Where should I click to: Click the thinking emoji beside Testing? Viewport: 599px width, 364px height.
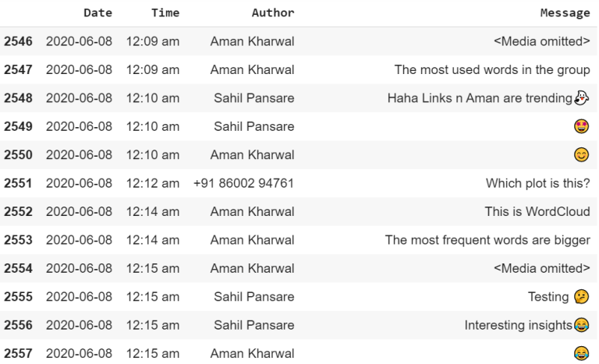coord(581,296)
